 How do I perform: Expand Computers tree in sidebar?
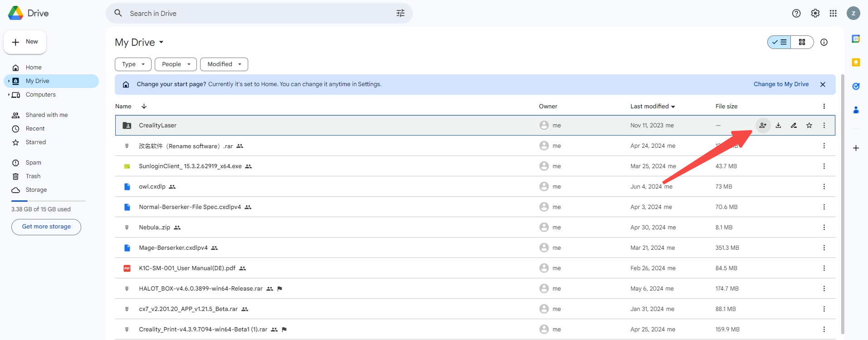click(x=9, y=95)
